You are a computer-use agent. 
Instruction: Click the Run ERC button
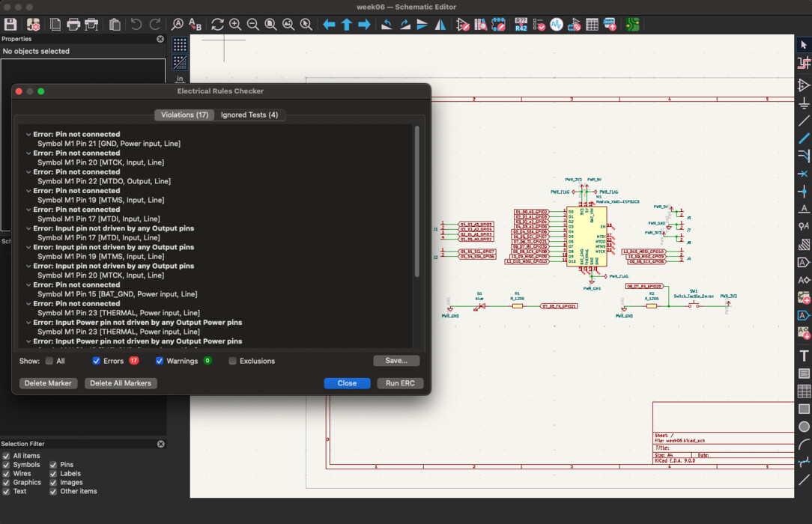tap(400, 383)
